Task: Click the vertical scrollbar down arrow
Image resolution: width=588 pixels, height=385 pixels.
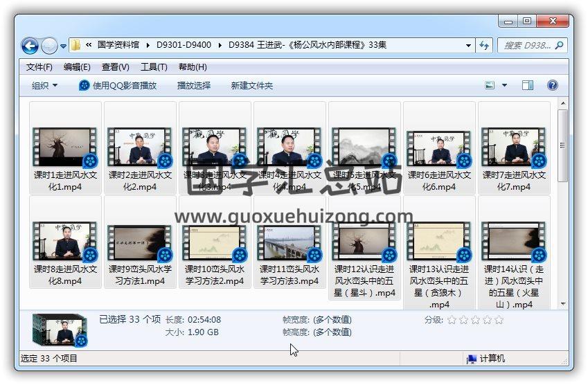Action: pos(563,303)
